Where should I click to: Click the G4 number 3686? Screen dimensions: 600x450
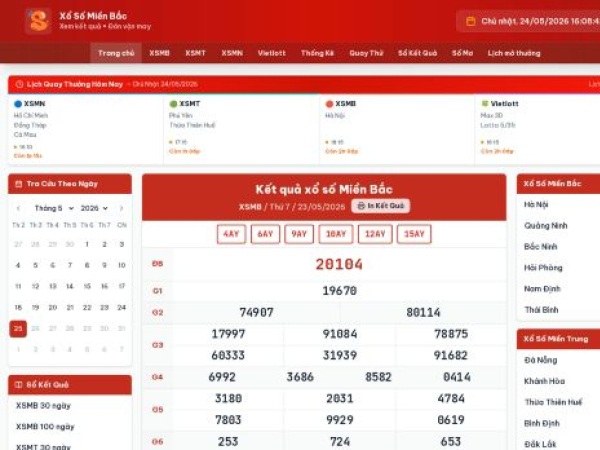[x=300, y=377]
